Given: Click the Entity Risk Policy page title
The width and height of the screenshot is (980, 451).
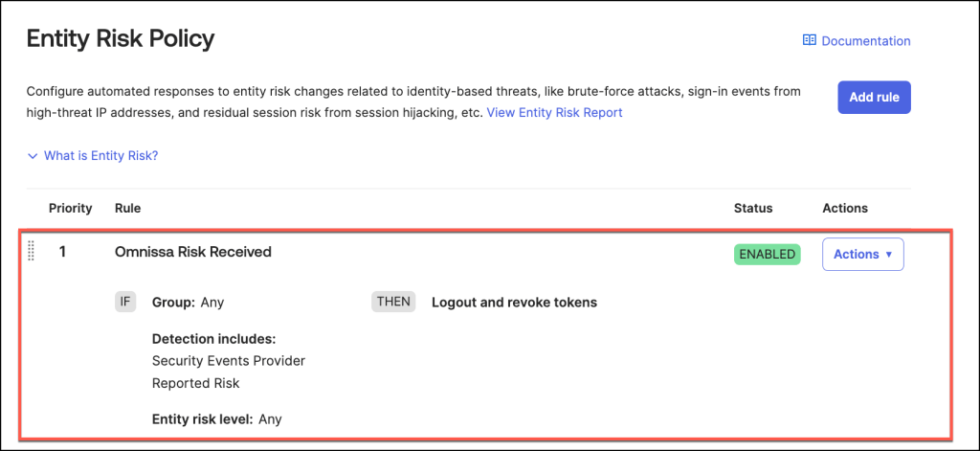Looking at the screenshot, I should click(120, 39).
